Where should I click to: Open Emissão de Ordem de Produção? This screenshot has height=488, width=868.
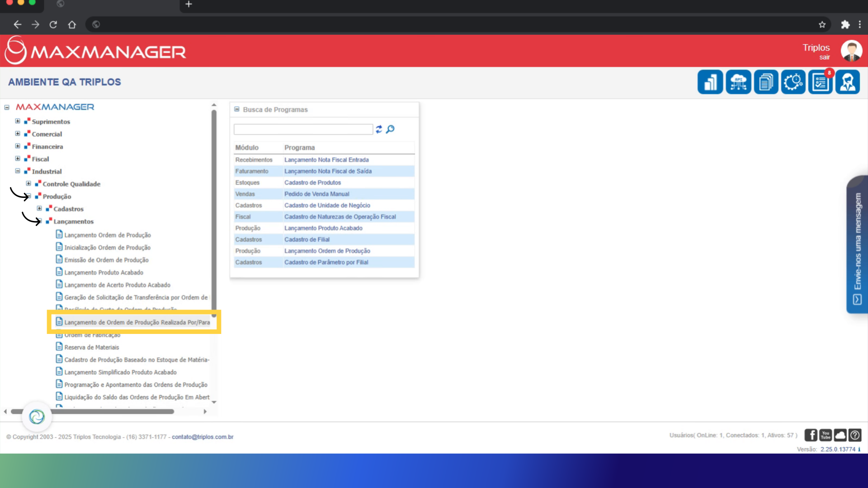pyautogui.click(x=106, y=260)
